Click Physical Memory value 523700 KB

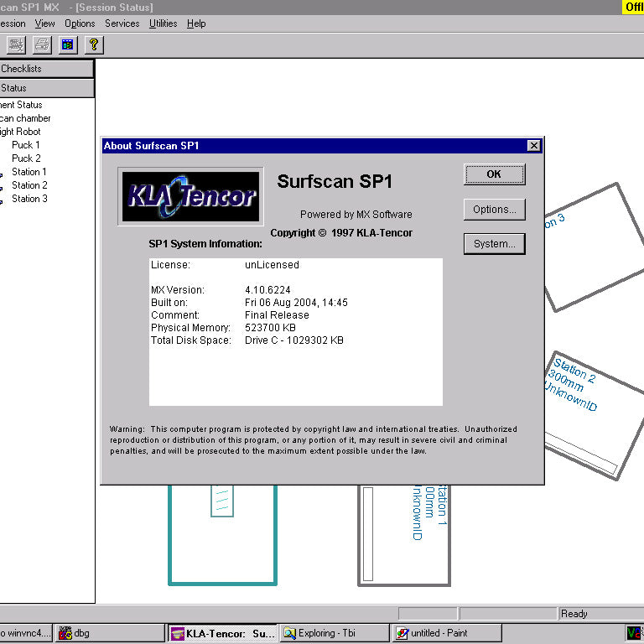coord(270,328)
